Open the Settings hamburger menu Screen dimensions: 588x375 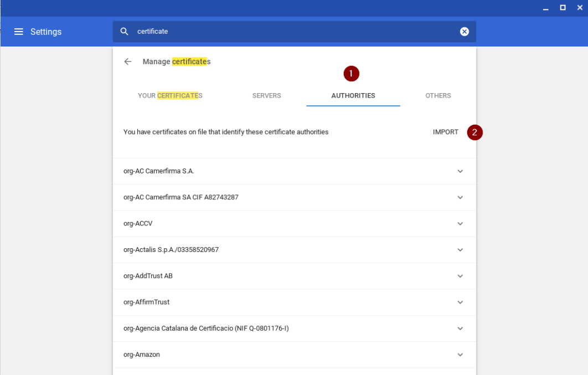[19, 32]
